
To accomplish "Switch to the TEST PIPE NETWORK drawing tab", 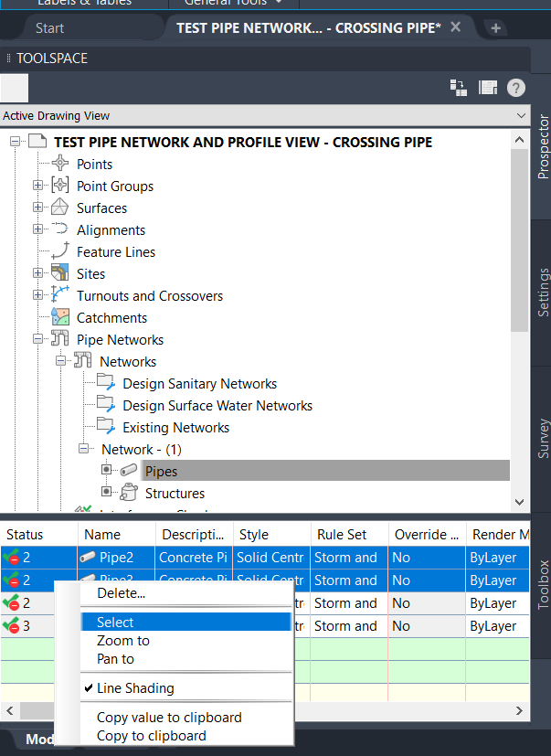I will point(309,28).
